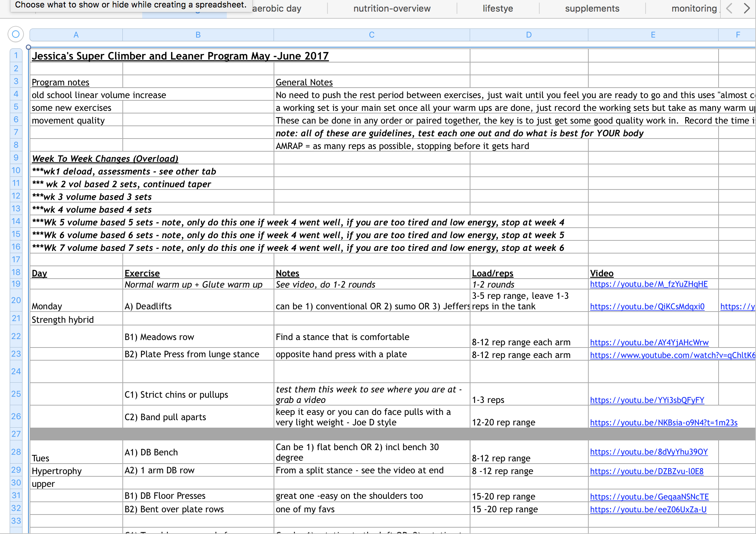Open the eeZ06UxZa-U plate rows link
The height and width of the screenshot is (534, 756).
(648, 510)
